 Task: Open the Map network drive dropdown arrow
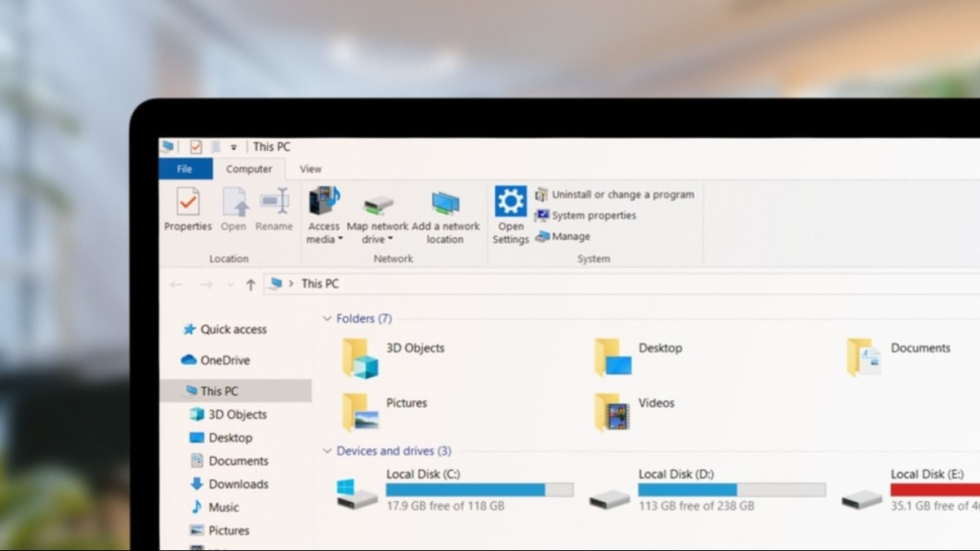point(389,238)
